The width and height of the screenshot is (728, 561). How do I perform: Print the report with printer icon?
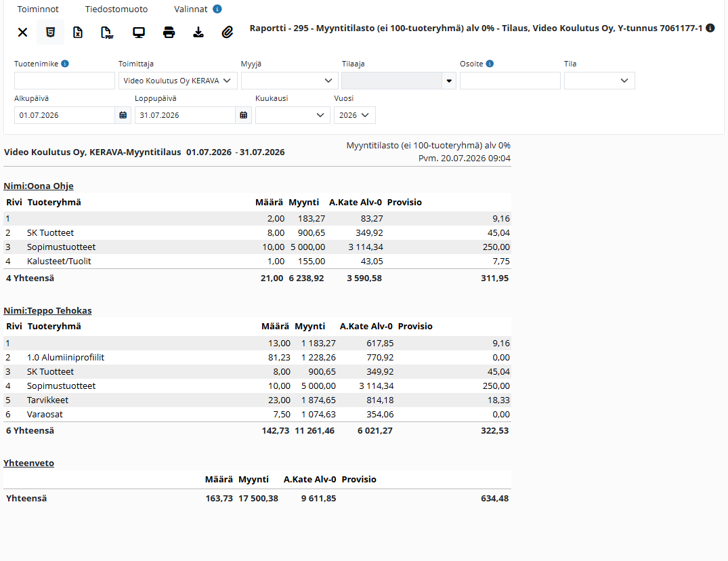tap(169, 33)
